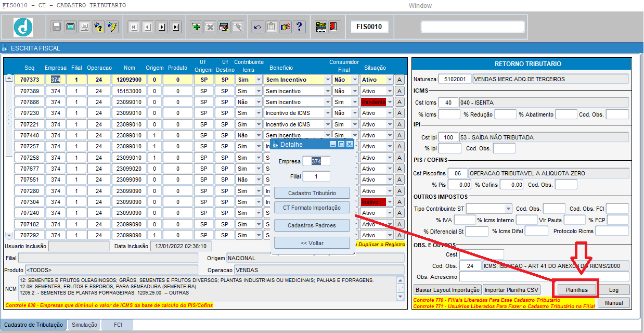644x333 pixels.
Task: Select Seq cell 707389
Action: coord(30,91)
